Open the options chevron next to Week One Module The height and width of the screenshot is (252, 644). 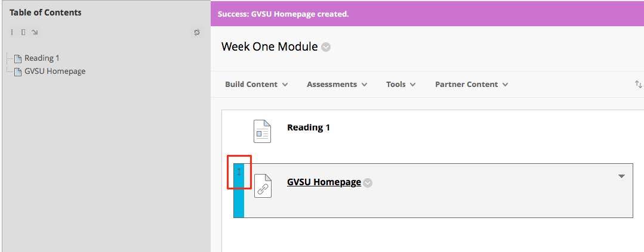[326, 48]
